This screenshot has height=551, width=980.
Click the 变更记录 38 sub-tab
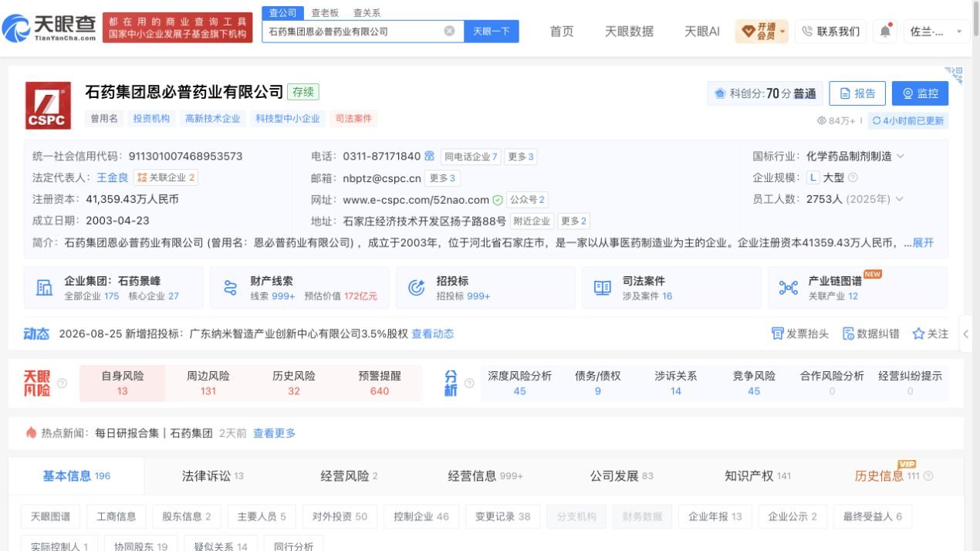point(502,517)
